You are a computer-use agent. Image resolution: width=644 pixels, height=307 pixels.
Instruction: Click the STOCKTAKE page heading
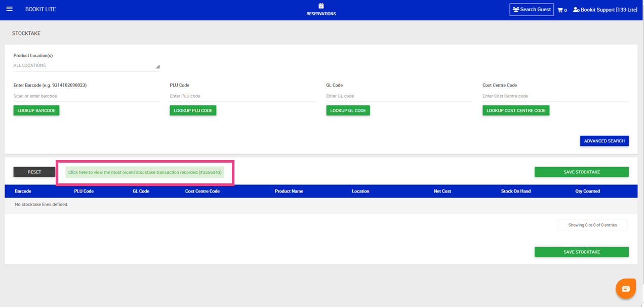pyautogui.click(x=26, y=33)
